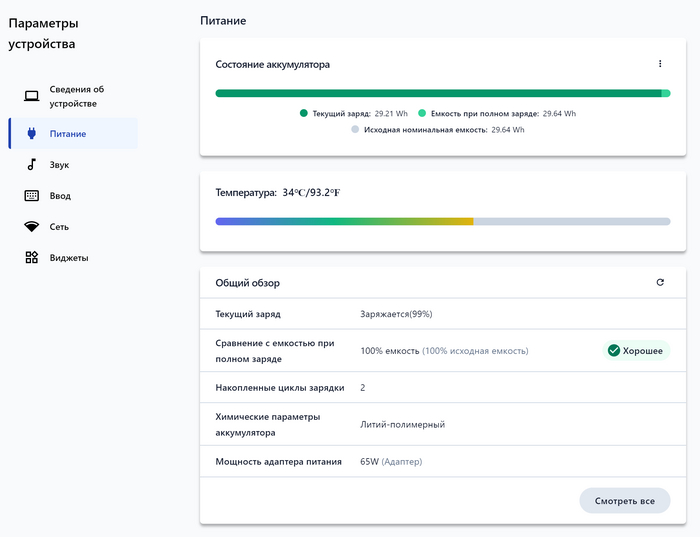This screenshot has width=700, height=537.
Task: Switch to the Виджеты section
Action: click(x=69, y=258)
